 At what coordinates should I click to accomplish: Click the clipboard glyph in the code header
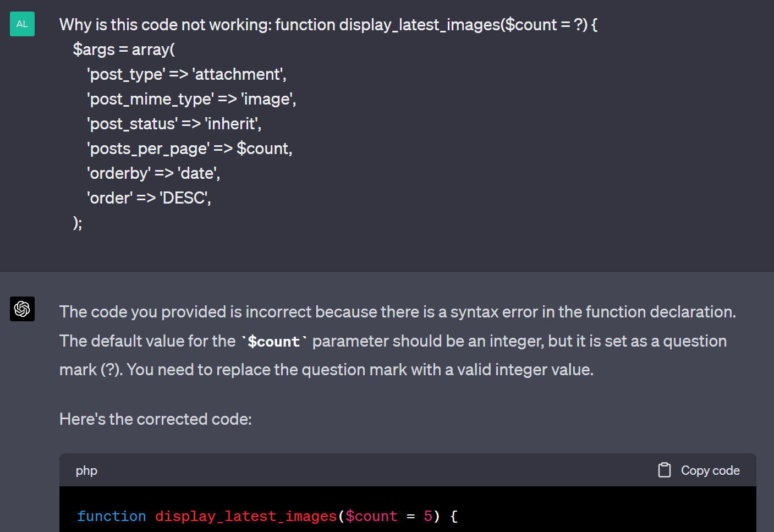coord(664,470)
